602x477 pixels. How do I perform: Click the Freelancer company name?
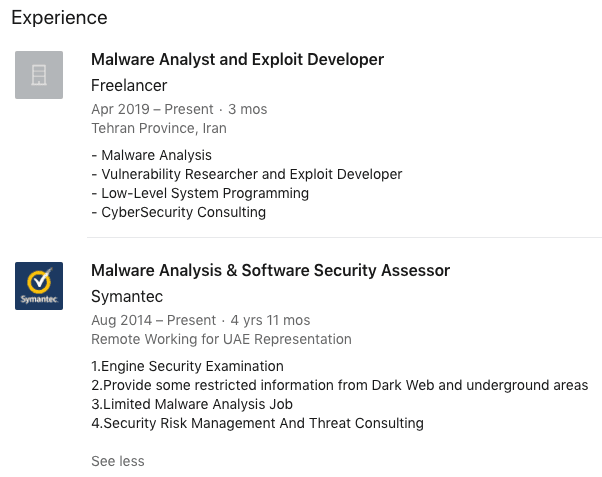(x=129, y=85)
